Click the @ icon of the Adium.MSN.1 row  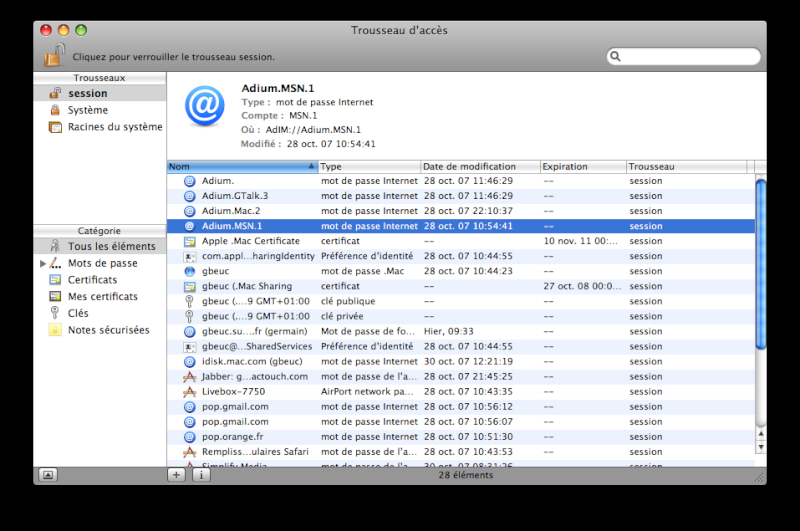189,226
